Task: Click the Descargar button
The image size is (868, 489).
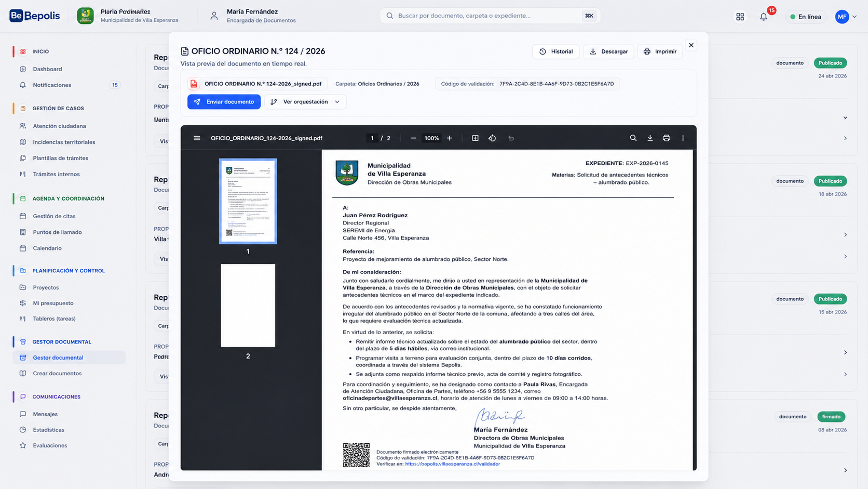Action: [608, 51]
